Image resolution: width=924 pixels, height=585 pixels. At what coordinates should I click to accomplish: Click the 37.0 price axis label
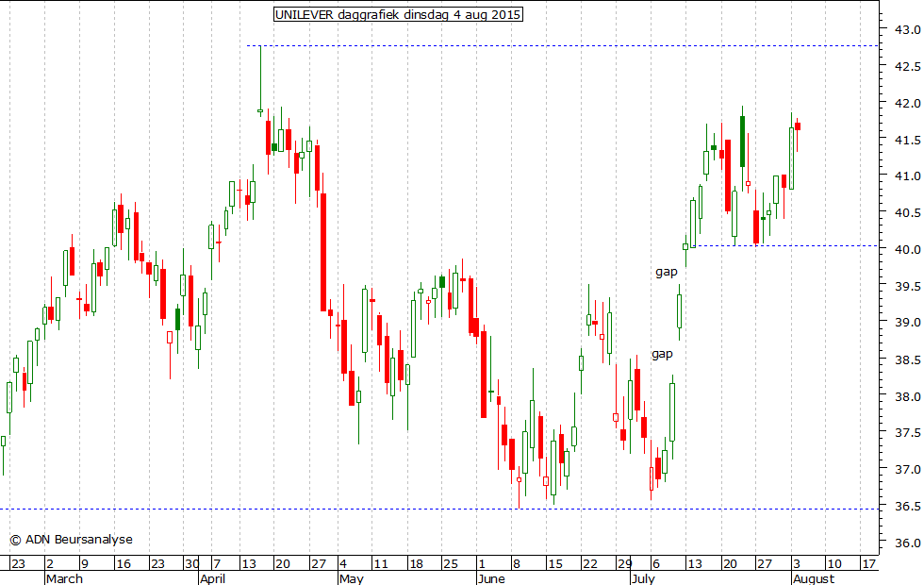click(x=908, y=470)
